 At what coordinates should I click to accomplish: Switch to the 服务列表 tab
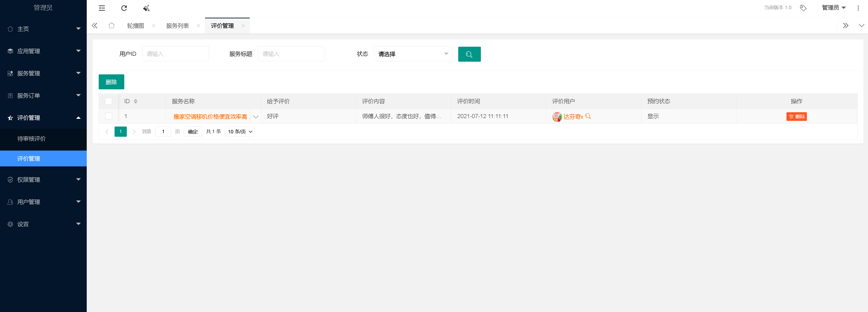point(177,26)
